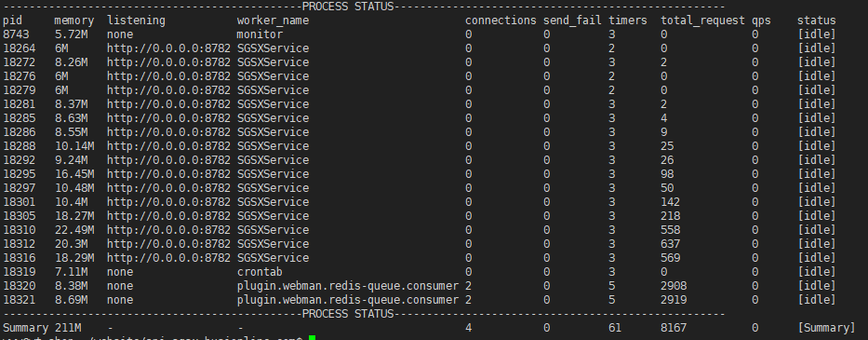The height and width of the screenshot is (340, 868).
Task: Click the crontab worker name
Action: pos(260,272)
